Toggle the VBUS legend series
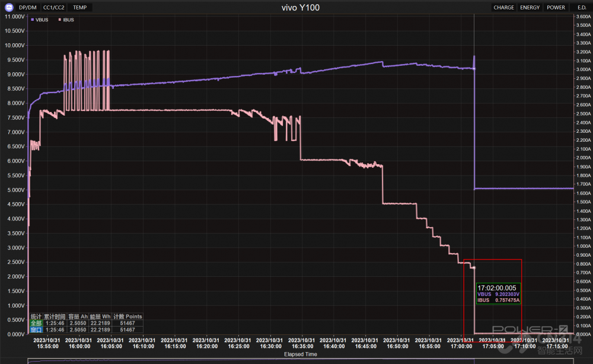 pyautogui.click(x=40, y=20)
